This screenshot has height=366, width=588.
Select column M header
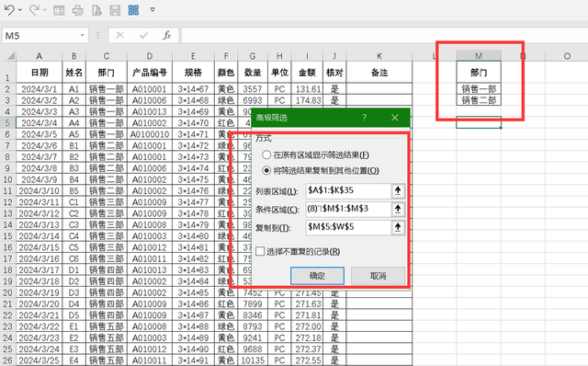pos(479,56)
